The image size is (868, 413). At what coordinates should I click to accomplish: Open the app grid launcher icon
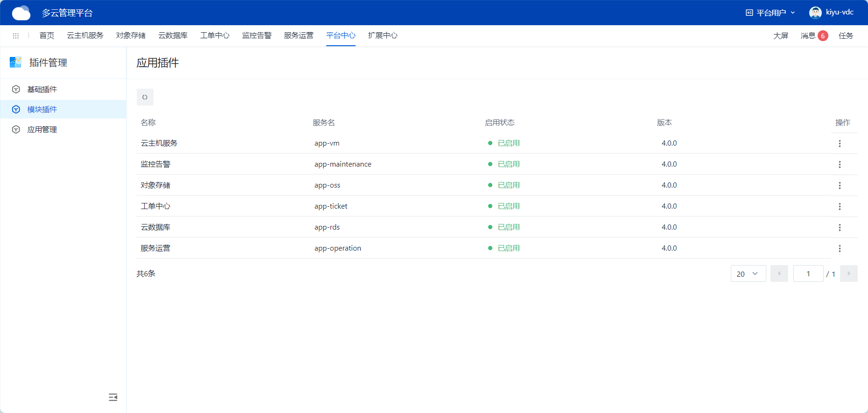[x=16, y=36]
